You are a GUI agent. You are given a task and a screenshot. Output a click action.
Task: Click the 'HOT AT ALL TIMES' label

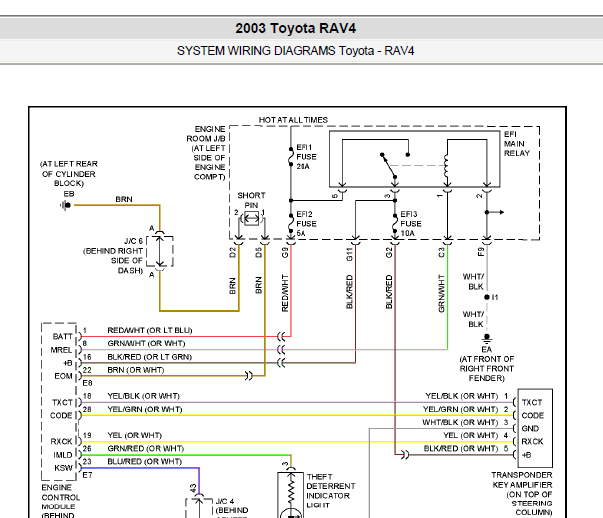293,120
